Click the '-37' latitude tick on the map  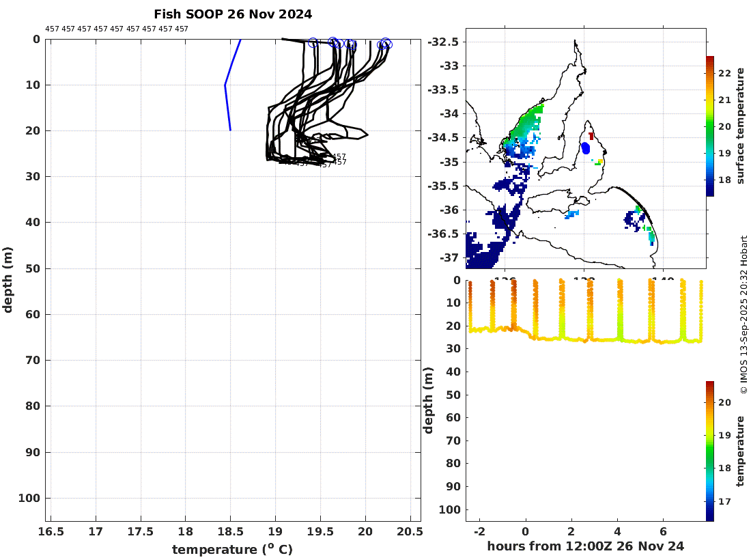point(449,257)
